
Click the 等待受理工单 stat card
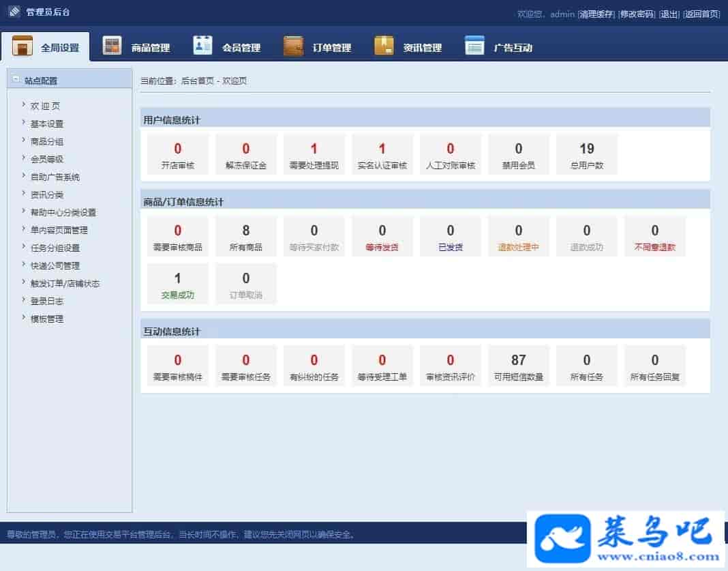(x=382, y=366)
